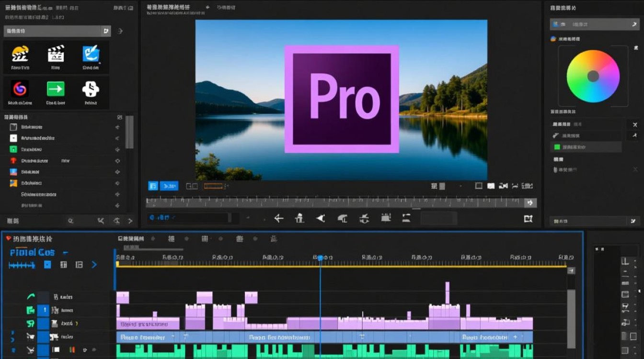Select the right panel row with the green square

(586, 147)
